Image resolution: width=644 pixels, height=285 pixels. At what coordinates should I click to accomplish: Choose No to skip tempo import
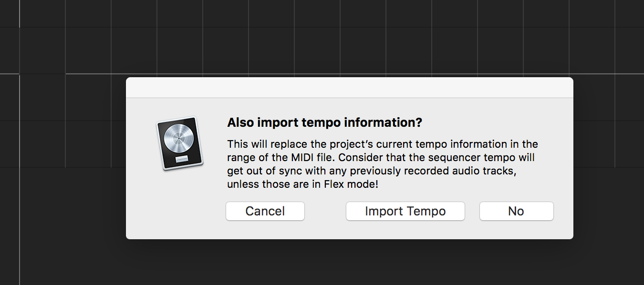(516, 211)
